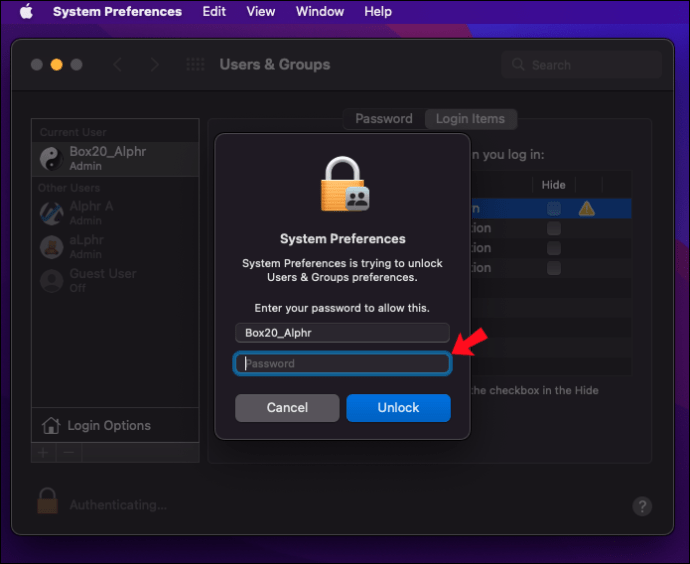Select Box20_Alphr current user
690x564 pixels.
[x=115, y=159]
